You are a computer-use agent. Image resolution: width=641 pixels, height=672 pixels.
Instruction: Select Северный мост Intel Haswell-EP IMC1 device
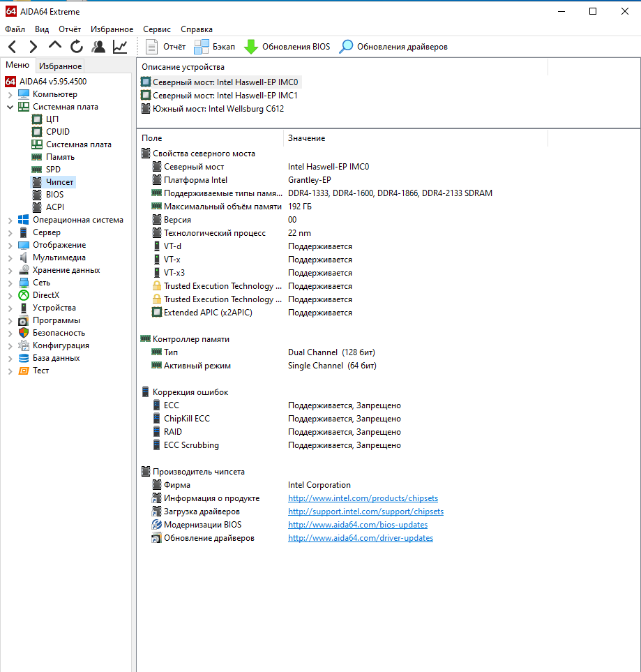[220, 95]
